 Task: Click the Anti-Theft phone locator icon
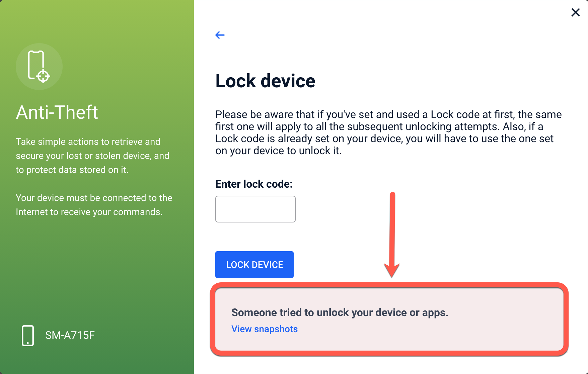tap(39, 66)
